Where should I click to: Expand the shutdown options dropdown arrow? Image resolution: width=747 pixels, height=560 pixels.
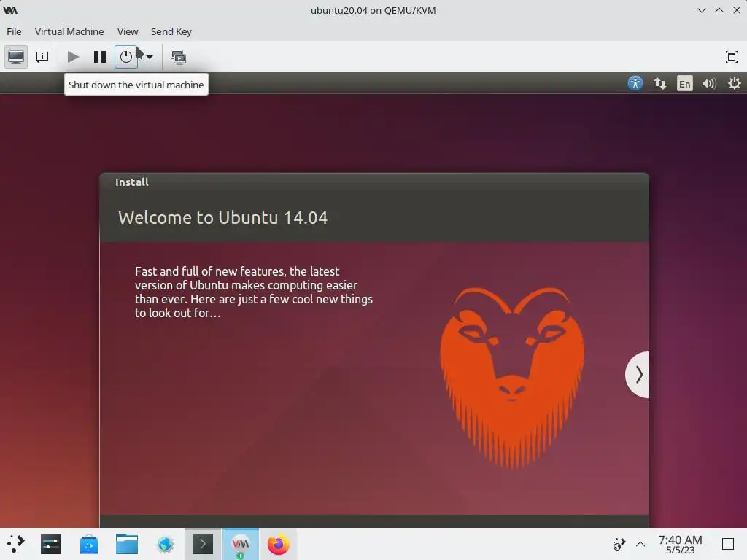(x=150, y=57)
